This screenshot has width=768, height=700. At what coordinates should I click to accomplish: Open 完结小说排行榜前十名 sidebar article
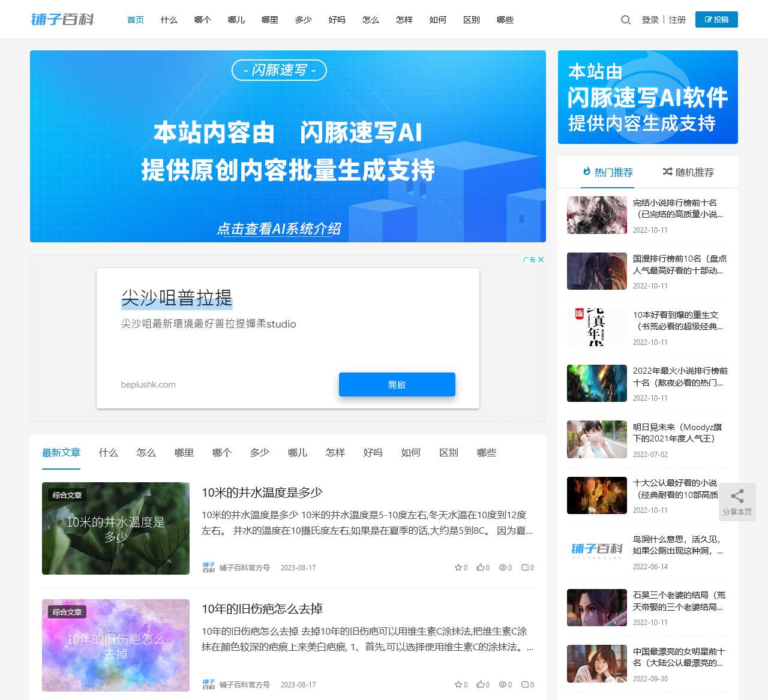(x=678, y=208)
